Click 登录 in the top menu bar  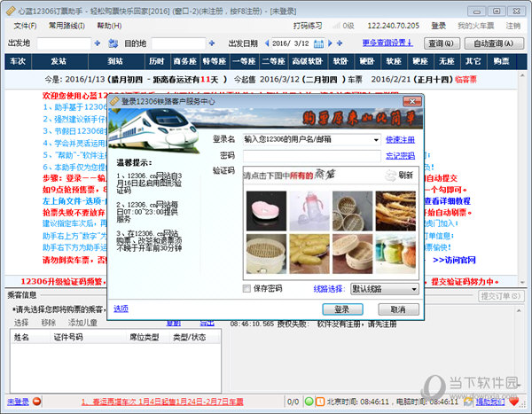[x=438, y=26]
